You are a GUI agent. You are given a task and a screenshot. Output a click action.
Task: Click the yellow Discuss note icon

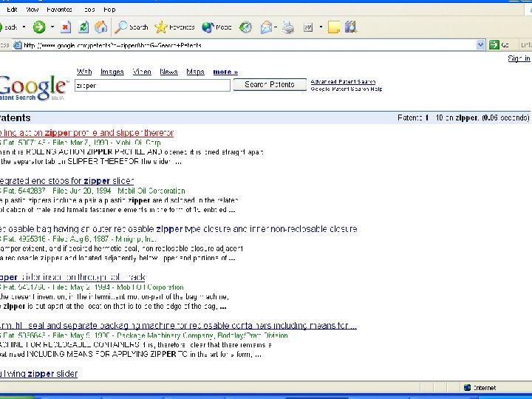pyautogui.click(x=334, y=27)
